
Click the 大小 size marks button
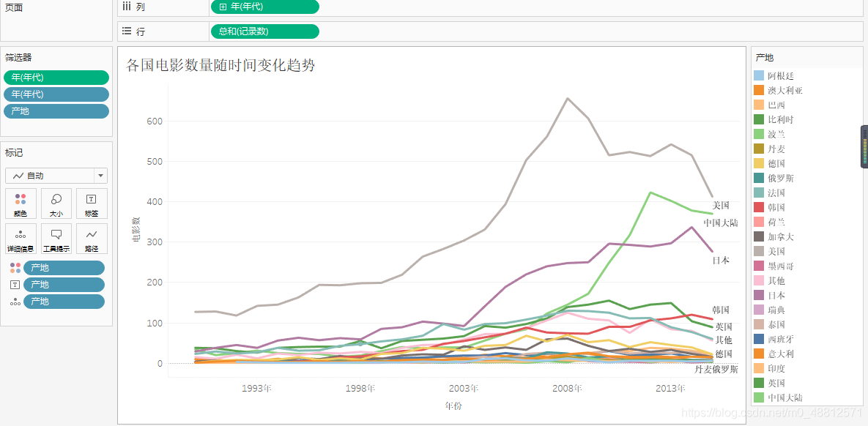[56, 203]
